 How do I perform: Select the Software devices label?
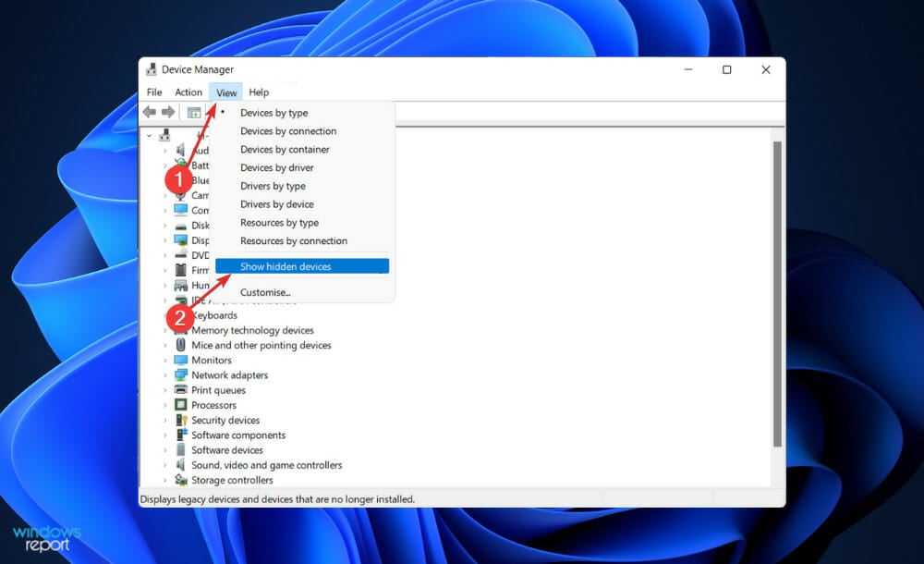(x=227, y=450)
